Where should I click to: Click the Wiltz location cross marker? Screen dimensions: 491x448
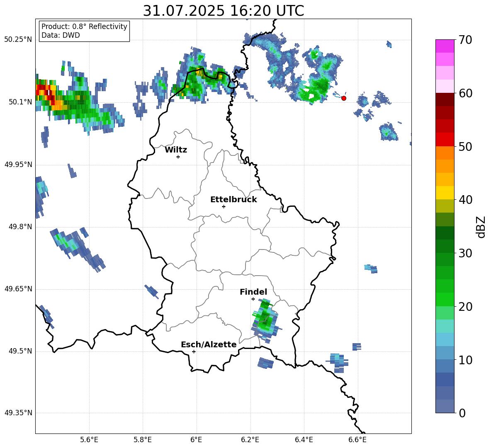[x=178, y=157]
